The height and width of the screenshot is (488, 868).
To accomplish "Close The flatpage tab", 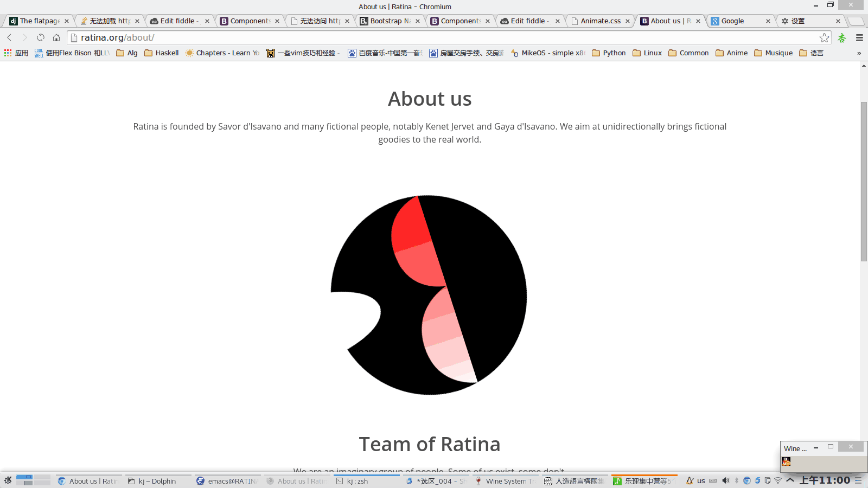I will pos(67,21).
